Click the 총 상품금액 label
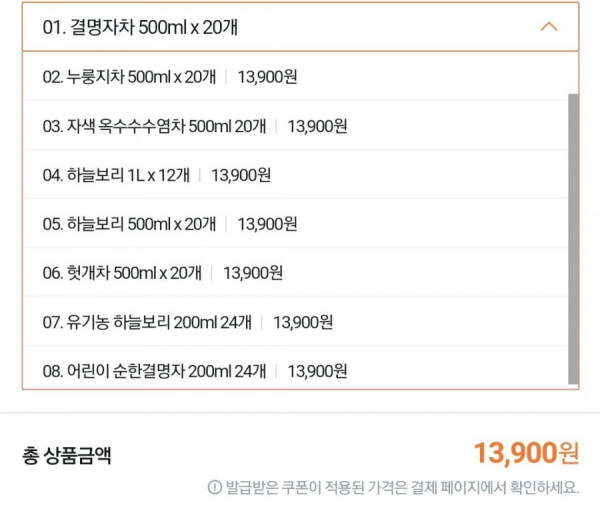 coord(67,455)
